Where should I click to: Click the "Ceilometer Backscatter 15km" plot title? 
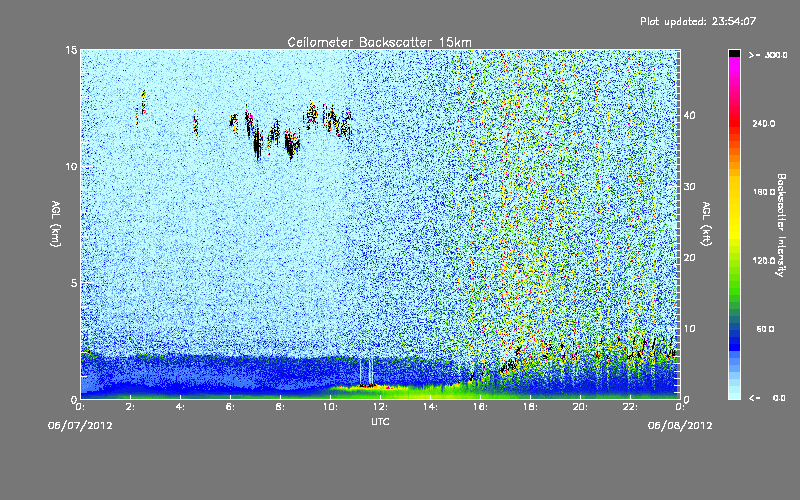pos(380,42)
